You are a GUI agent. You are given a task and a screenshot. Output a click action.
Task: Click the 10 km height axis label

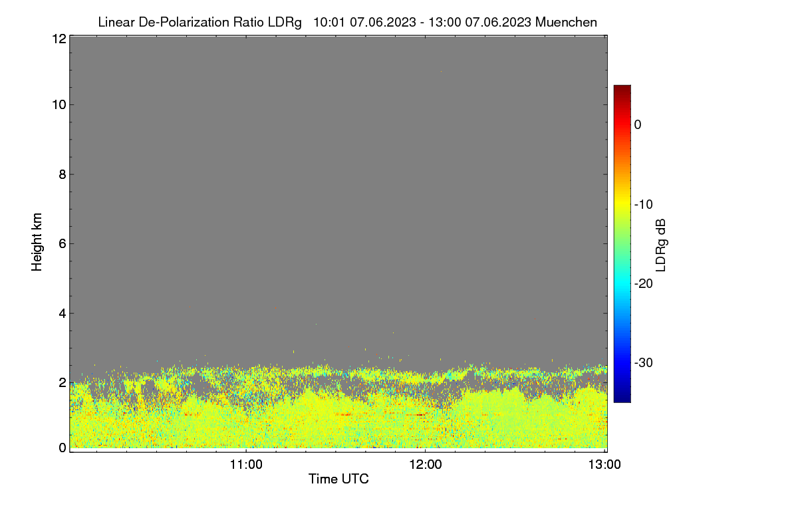point(57,104)
